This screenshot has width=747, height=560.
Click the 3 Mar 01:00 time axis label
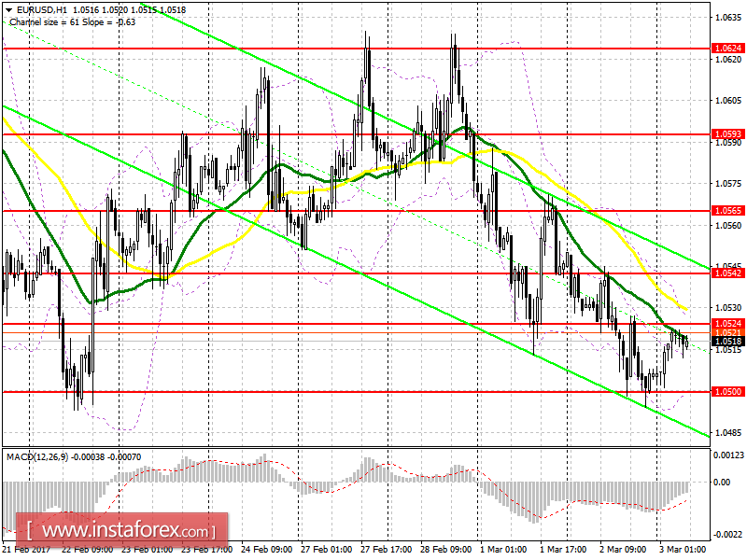pos(683,549)
